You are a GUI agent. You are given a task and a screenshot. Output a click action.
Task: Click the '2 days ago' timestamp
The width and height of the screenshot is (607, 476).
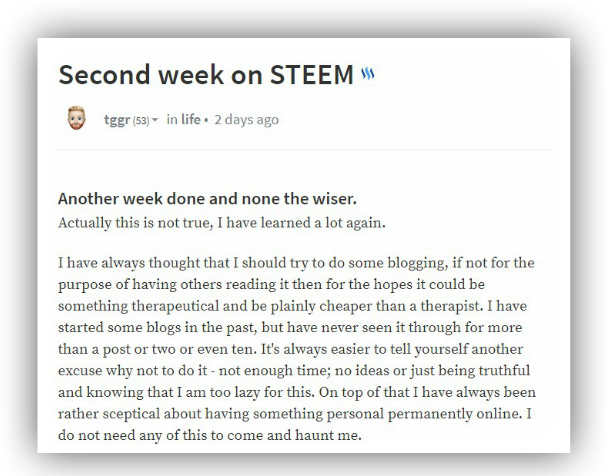(x=247, y=120)
